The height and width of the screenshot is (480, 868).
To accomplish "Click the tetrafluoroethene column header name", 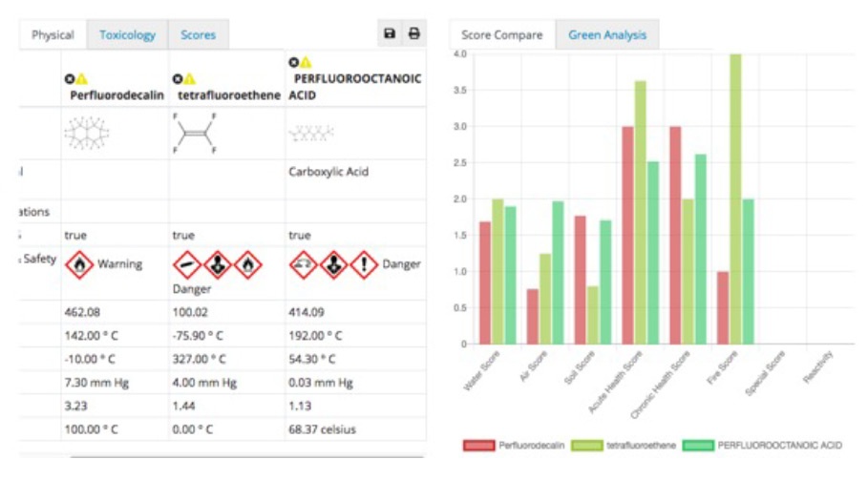I will [x=227, y=95].
